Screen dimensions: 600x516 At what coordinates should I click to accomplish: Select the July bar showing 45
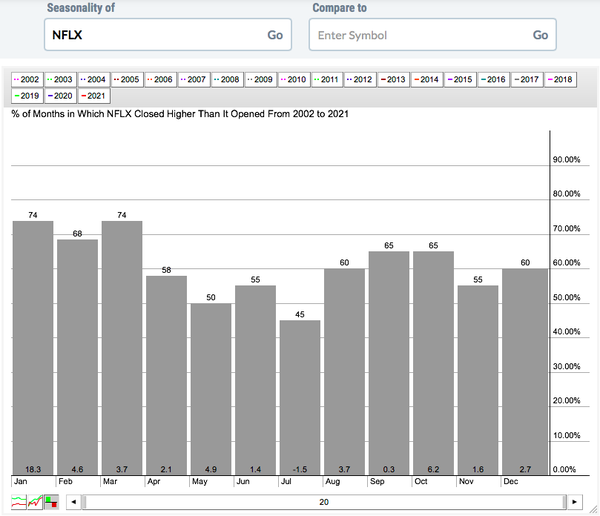[x=300, y=397]
